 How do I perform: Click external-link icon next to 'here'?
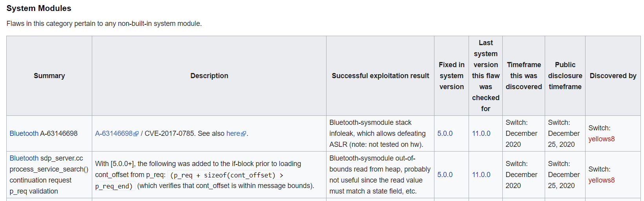tap(244, 134)
